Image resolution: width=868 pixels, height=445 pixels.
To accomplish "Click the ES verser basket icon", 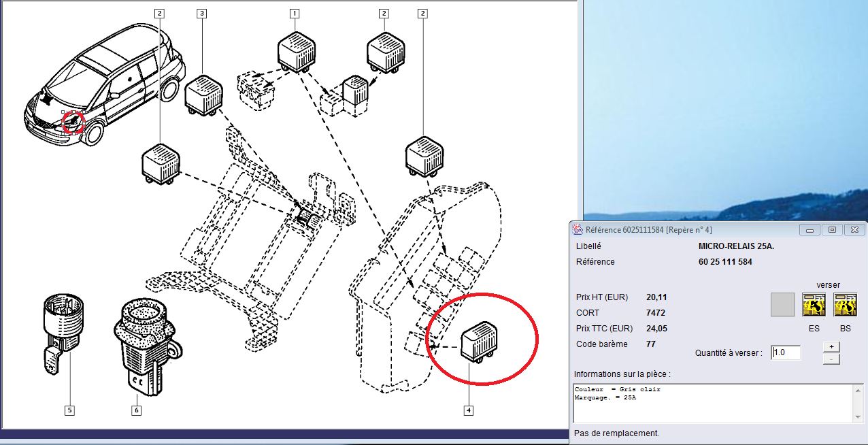I will pyautogui.click(x=814, y=305).
